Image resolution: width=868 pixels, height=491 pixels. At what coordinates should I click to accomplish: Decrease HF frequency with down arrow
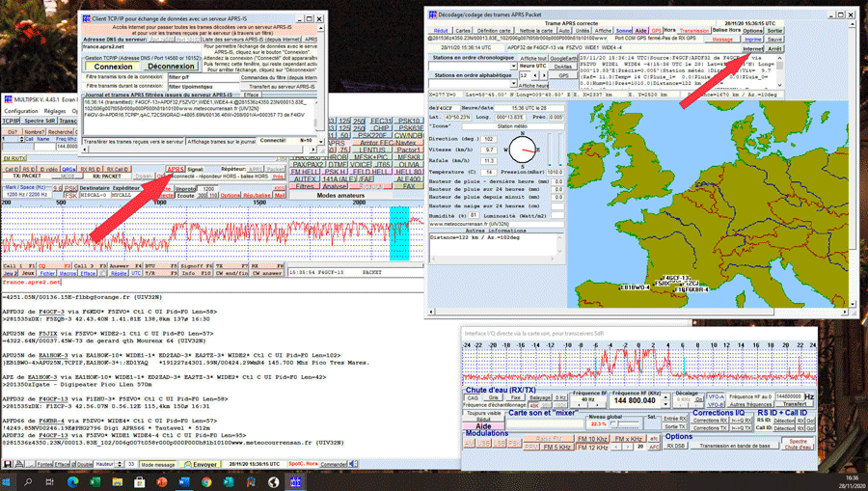(x=665, y=404)
